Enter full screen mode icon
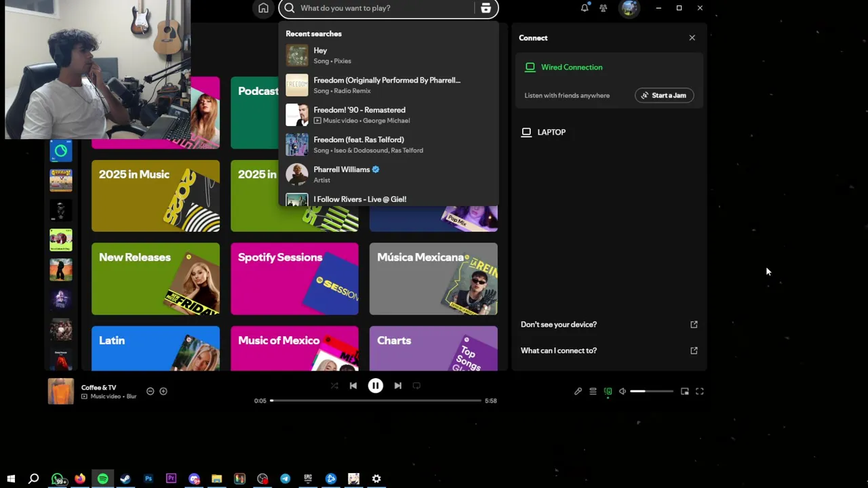 (700, 391)
